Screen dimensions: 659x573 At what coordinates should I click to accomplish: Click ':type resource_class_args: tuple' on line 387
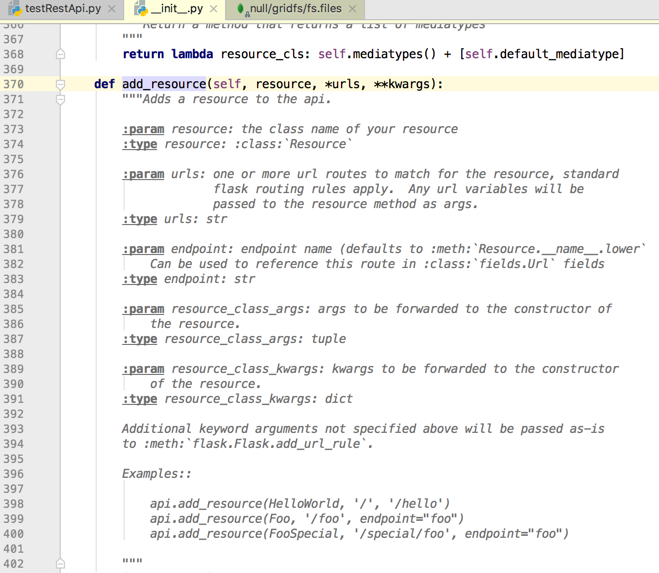pyautogui.click(x=234, y=339)
